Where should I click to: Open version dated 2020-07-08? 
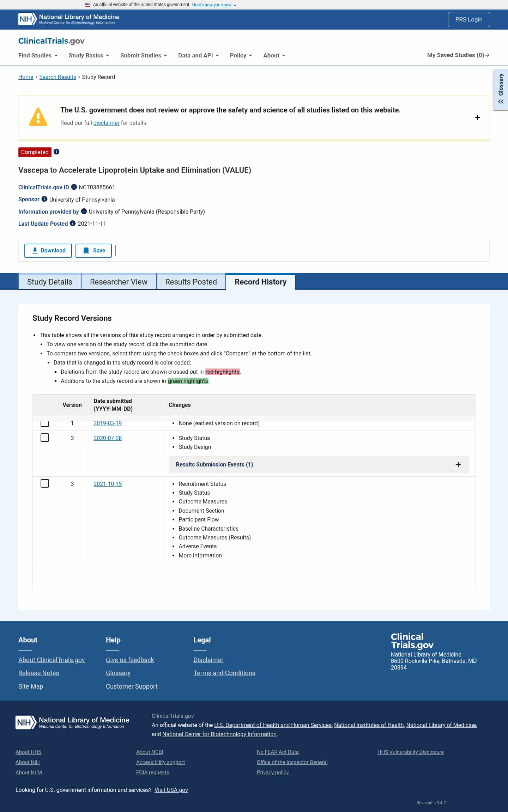click(108, 438)
